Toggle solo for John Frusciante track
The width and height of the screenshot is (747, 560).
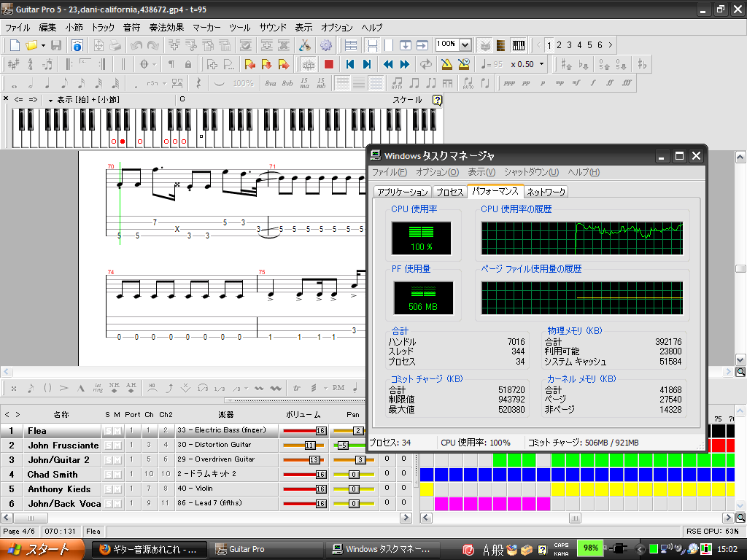click(108, 446)
